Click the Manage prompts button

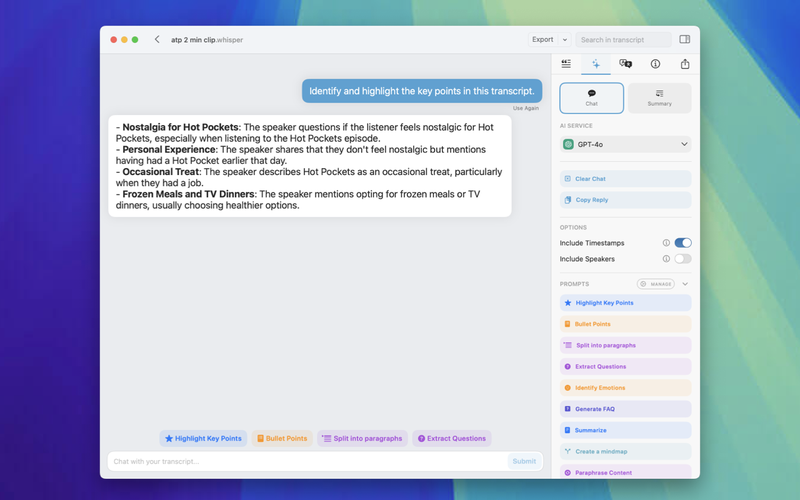pos(656,284)
